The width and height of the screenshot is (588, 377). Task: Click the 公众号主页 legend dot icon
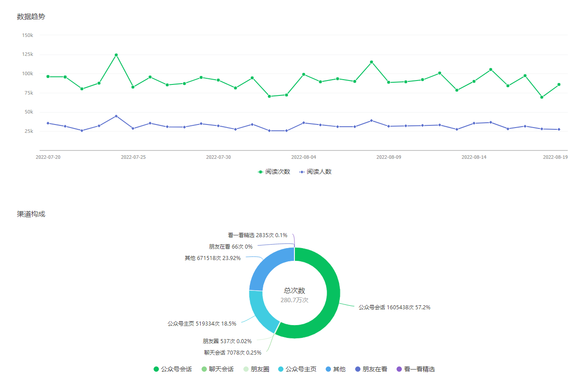click(x=281, y=369)
